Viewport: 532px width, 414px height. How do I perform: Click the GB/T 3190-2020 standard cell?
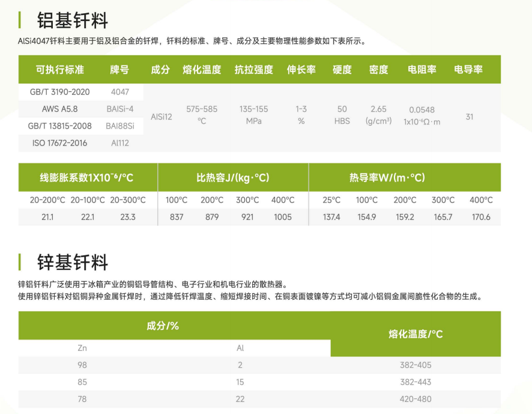59,92
